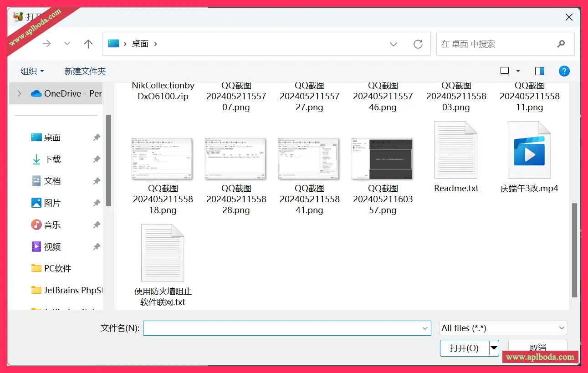
Task: Open 下载 folder in sidebar
Action: (52, 159)
